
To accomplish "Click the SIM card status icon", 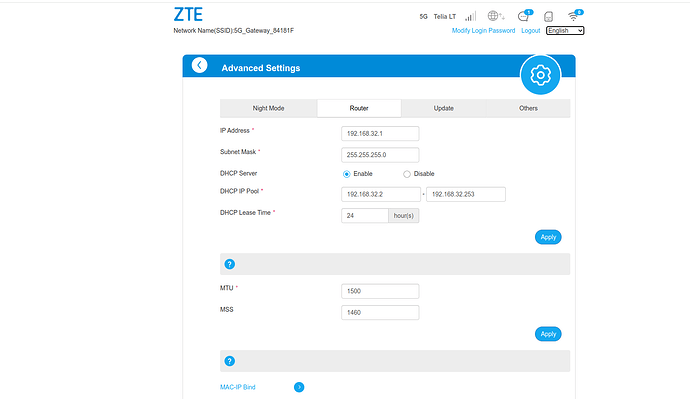I will click(548, 17).
